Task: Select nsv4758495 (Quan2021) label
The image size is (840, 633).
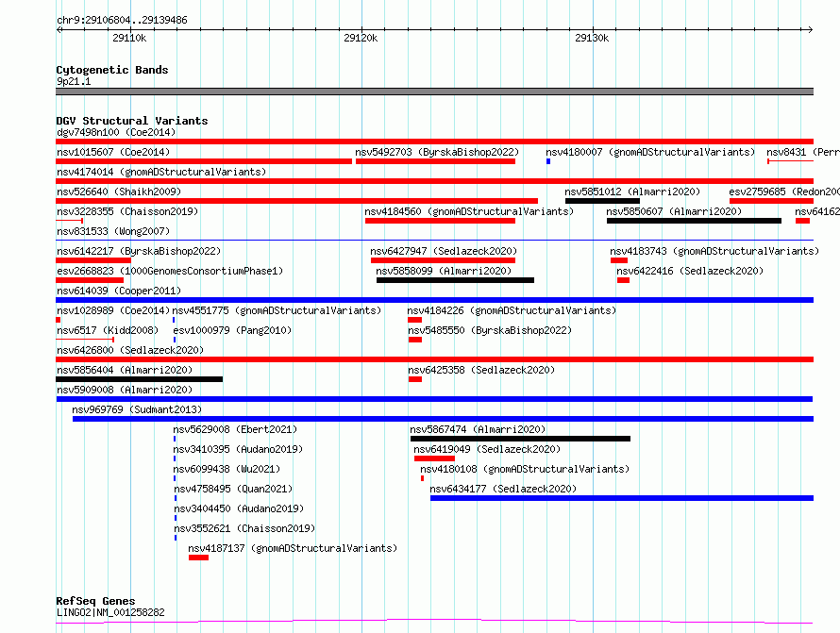Action: coord(233,489)
